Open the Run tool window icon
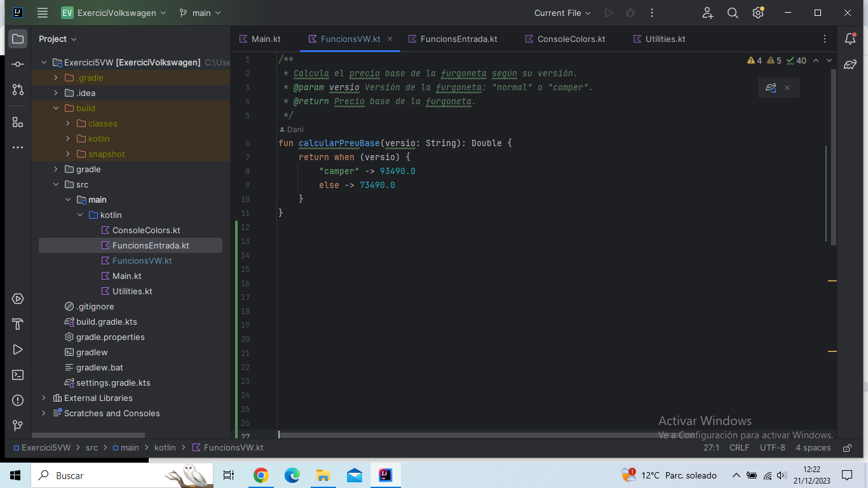Viewport: 868px width, 488px height. pyautogui.click(x=18, y=349)
